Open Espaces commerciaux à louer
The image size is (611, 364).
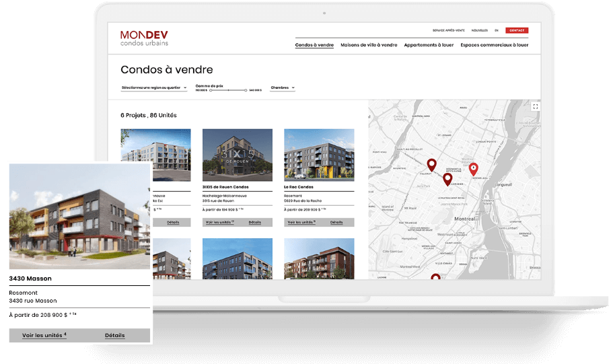click(x=494, y=45)
